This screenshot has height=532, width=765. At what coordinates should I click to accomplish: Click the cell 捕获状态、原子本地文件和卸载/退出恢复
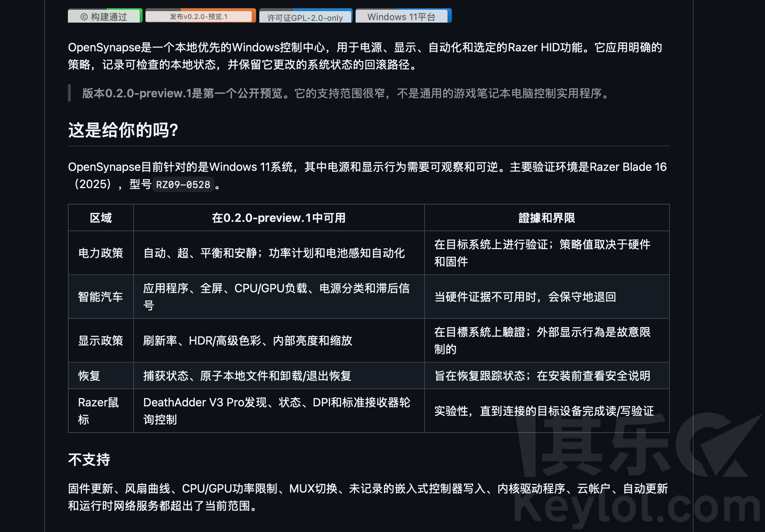click(279, 376)
